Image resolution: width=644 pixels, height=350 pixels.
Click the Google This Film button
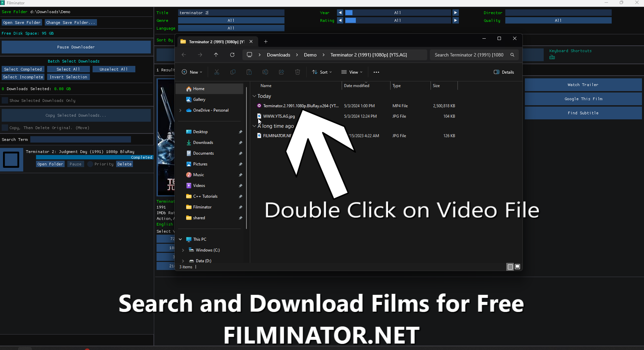pyautogui.click(x=583, y=99)
